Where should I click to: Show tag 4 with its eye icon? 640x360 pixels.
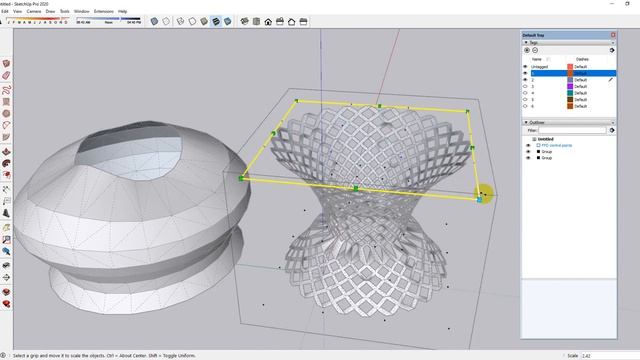(525, 93)
